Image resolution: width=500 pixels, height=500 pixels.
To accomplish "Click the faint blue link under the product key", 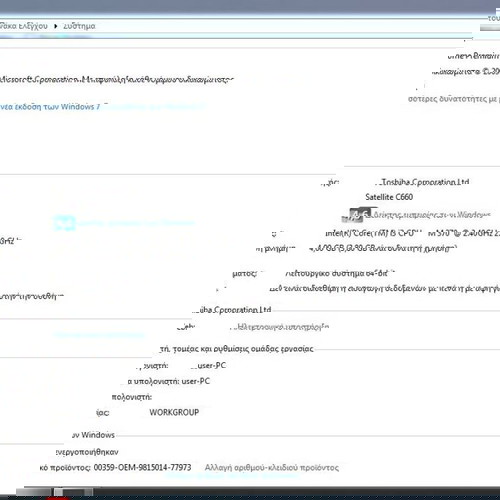I will click(x=232, y=476).
